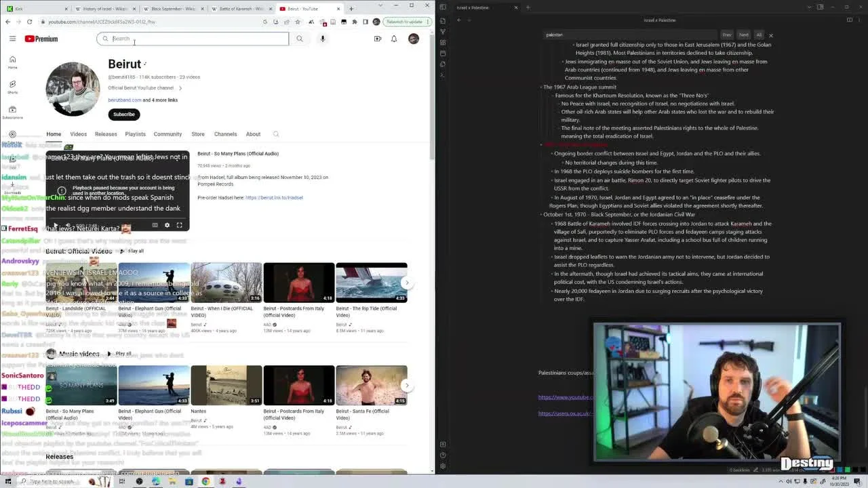Open the Store channel tab
The width and height of the screenshot is (868, 488).
click(x=198, y=134)
